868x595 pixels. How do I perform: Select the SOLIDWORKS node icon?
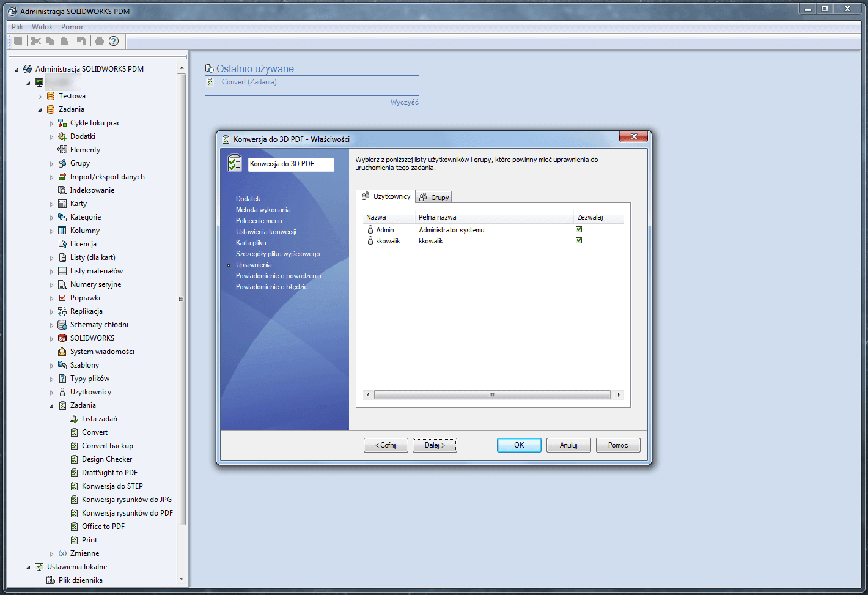62,338
